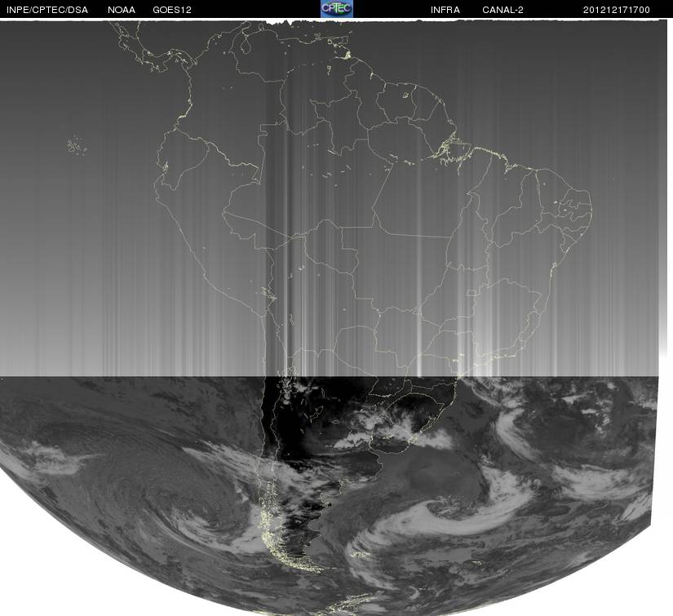Click the CPTEC logo in the header
Image resolution: width=673 pixels, height=616 pixels.
tap(336, 9)
